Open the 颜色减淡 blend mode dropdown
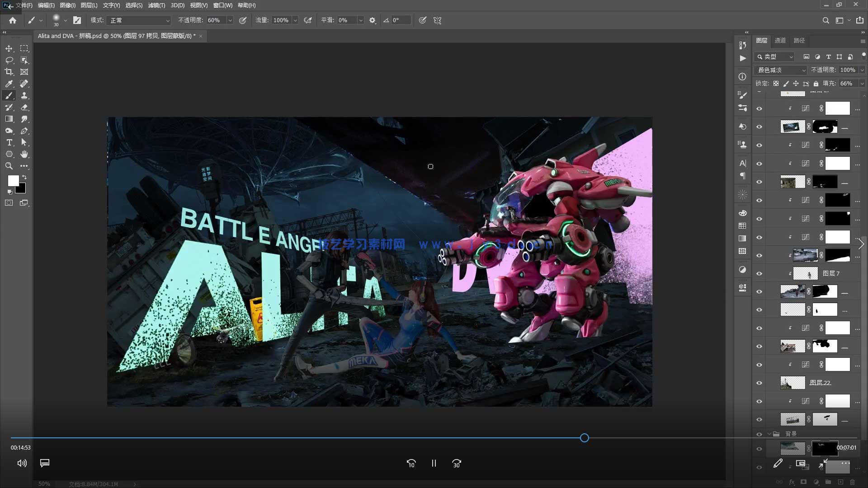Screen dimensions: 868x488 (781, 70)
